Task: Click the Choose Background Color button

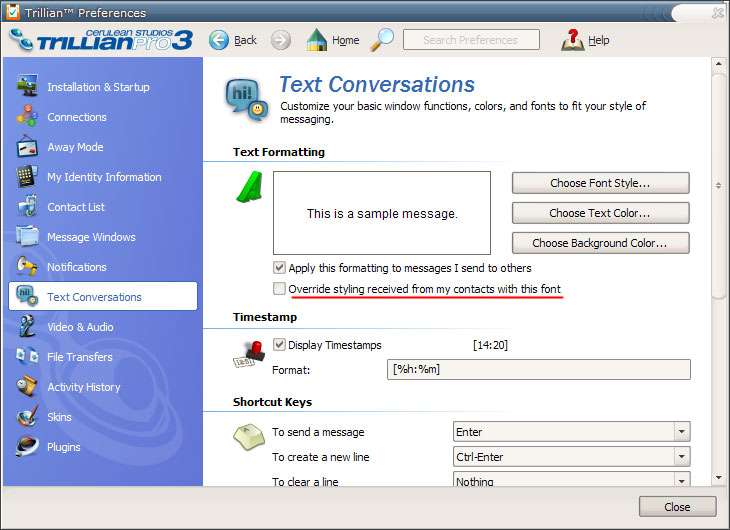Action: [601, 243]
